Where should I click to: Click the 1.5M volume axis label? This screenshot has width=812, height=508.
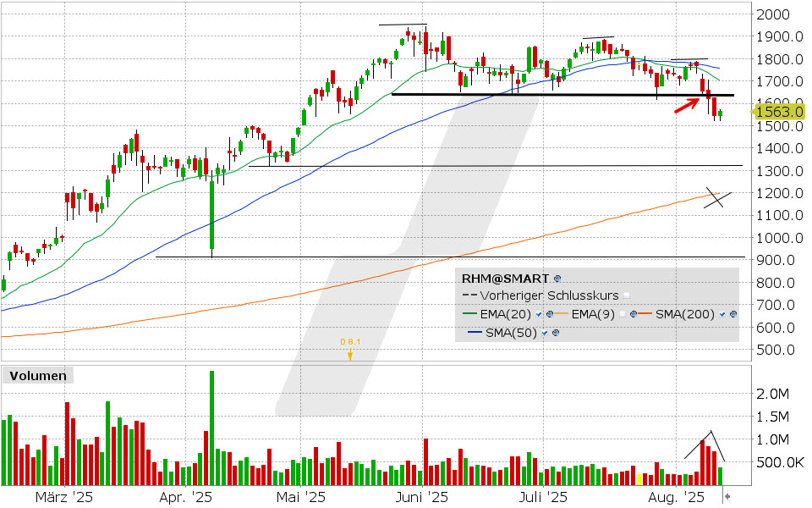(772, 417)
